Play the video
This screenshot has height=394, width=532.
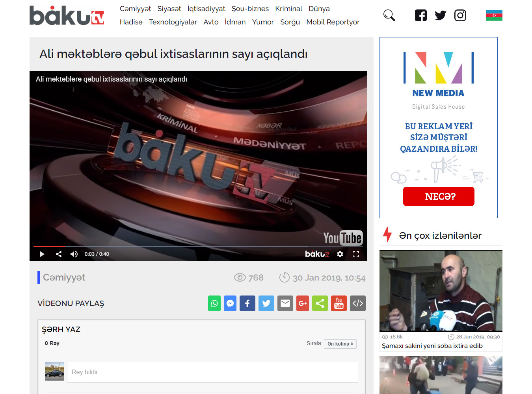pyautogui.click(x=42, y=254)
